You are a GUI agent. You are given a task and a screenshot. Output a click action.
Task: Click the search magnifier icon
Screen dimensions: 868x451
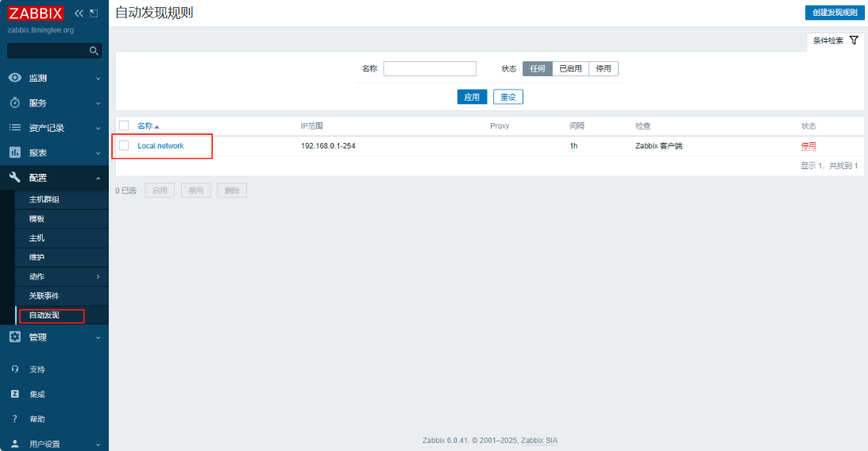[94, 51]
